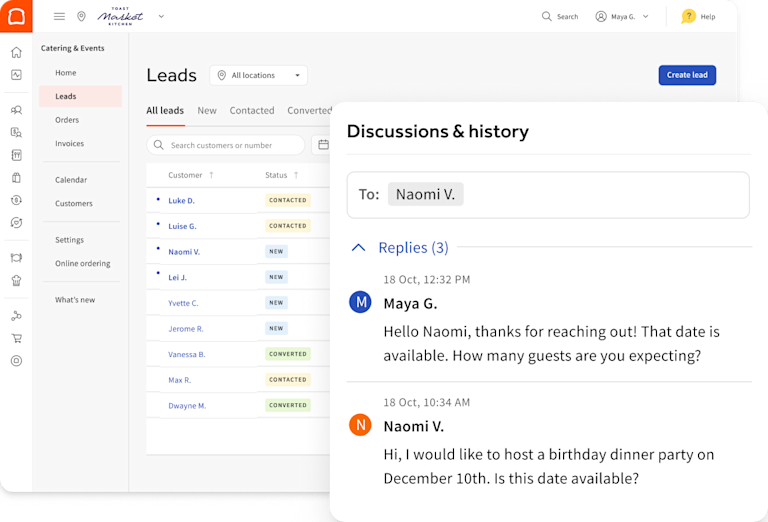Click the yellow Help question icon

pyautogui.click(x=688, y=17)
